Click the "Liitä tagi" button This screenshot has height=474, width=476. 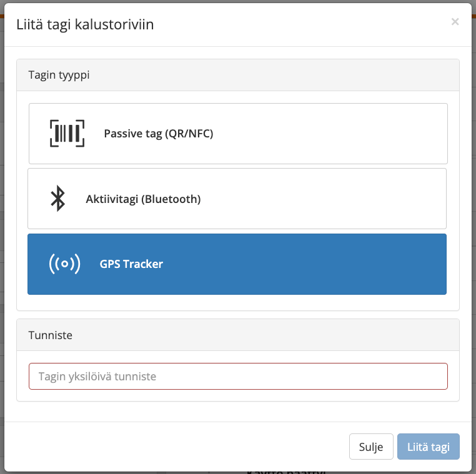428,447
